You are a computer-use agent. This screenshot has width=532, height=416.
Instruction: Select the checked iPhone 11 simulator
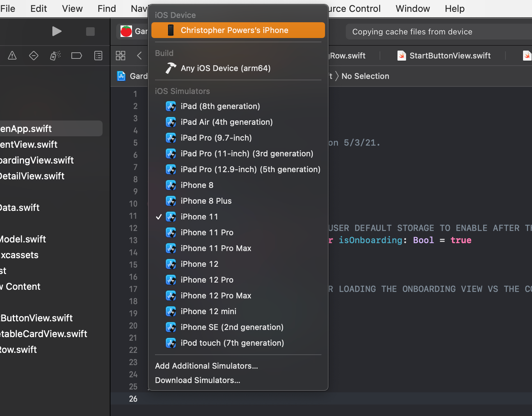[x=238, y=217]
